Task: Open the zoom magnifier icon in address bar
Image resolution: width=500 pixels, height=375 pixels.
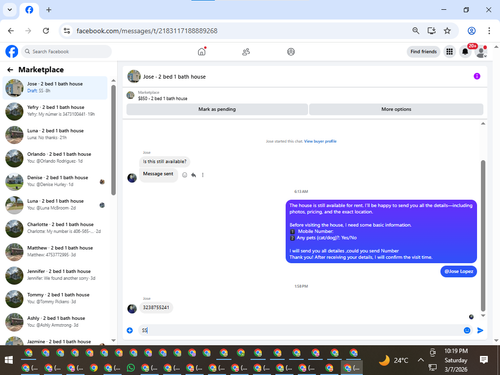Action: click(416, 31)
